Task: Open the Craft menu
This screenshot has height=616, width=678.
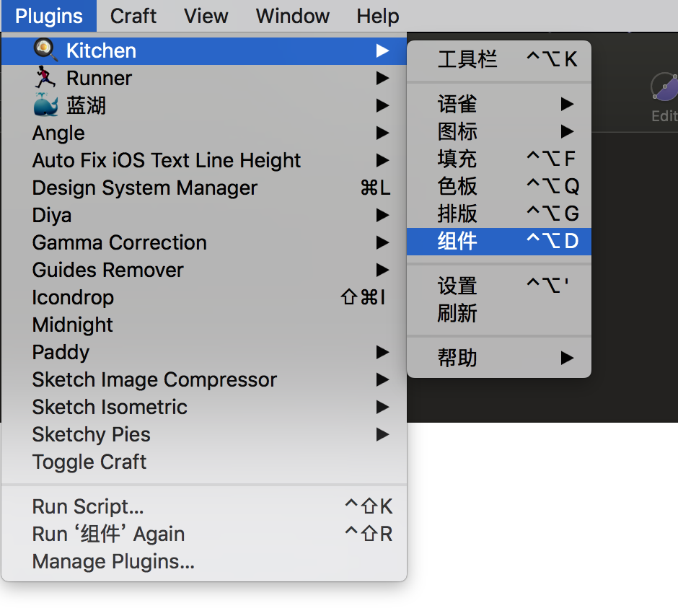Action: click(x=133, y=16)
